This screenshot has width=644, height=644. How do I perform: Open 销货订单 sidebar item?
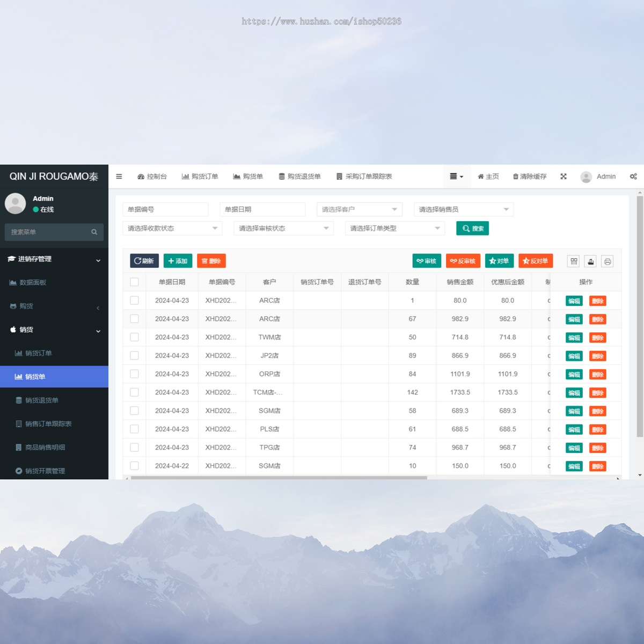point(54,353)
